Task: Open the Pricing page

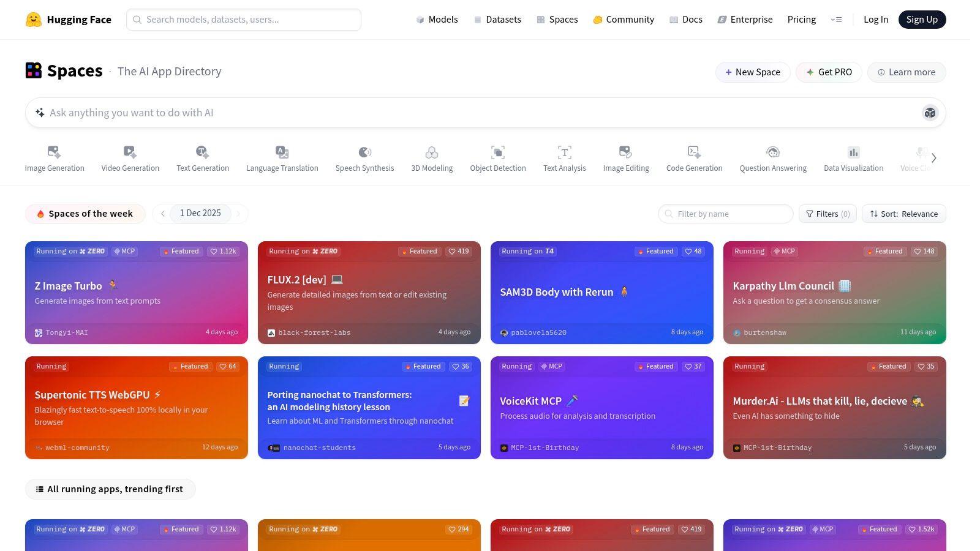Action: coord(802,20)
